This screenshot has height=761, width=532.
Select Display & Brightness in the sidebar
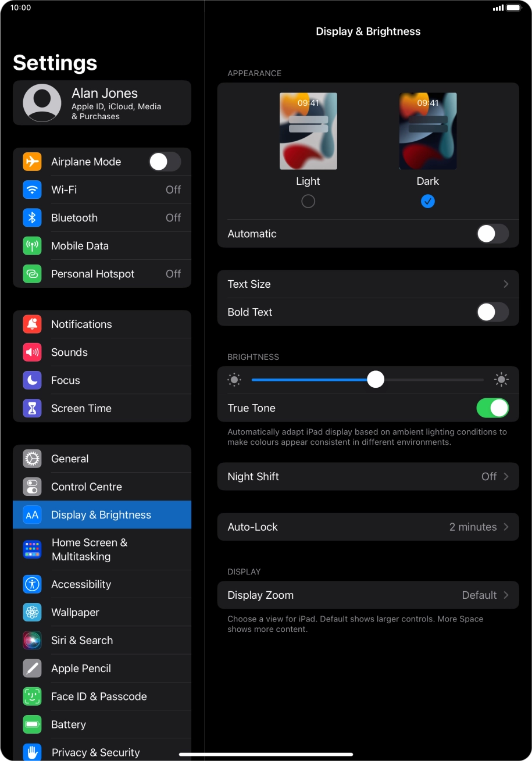coord(102,515)
